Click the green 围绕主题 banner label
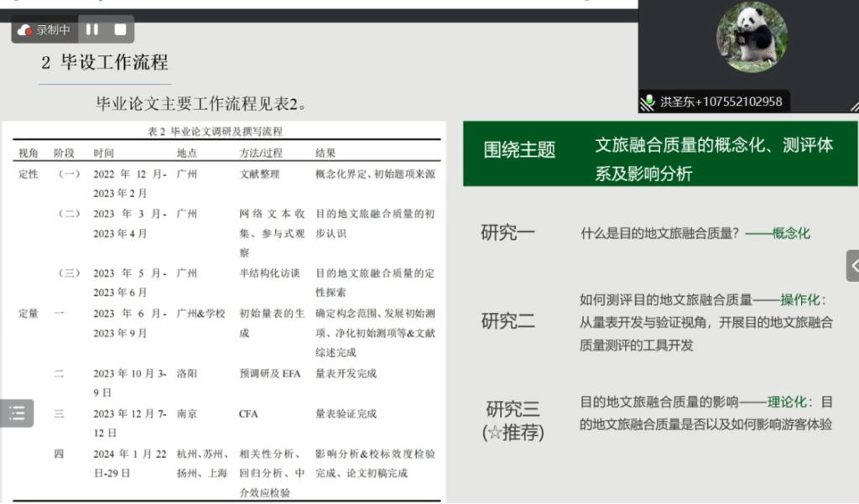The image size is (859, 504). pyautogui.click(x=519, y=150)
